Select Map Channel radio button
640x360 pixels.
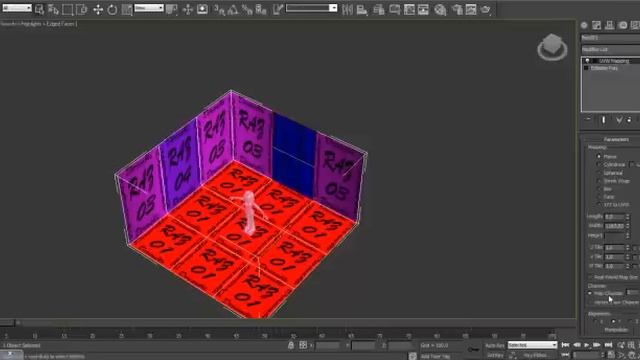(590, 293)
